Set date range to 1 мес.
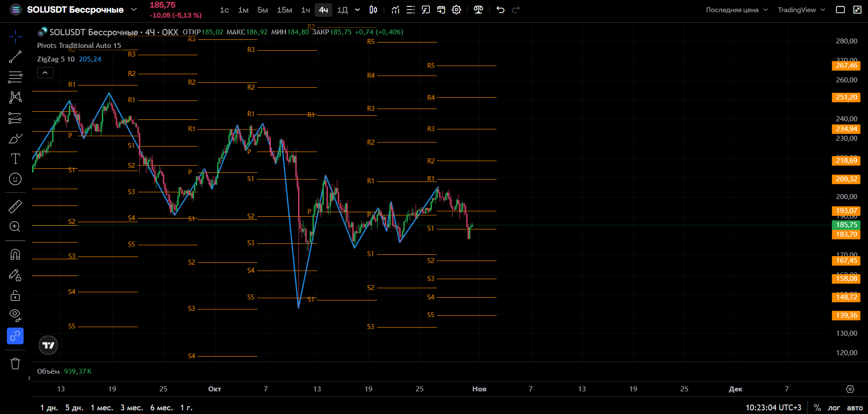 pyautogui.click(x=102, y=408)
